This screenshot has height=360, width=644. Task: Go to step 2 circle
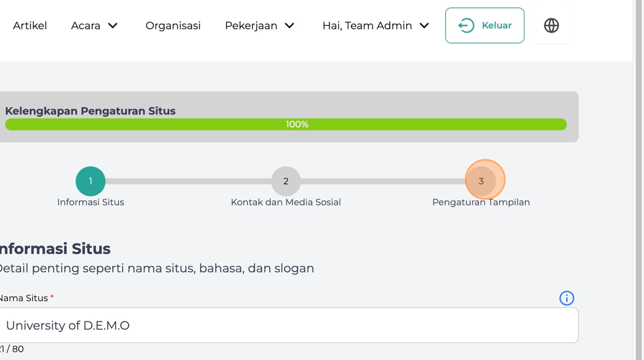click(x=286, y=181)
